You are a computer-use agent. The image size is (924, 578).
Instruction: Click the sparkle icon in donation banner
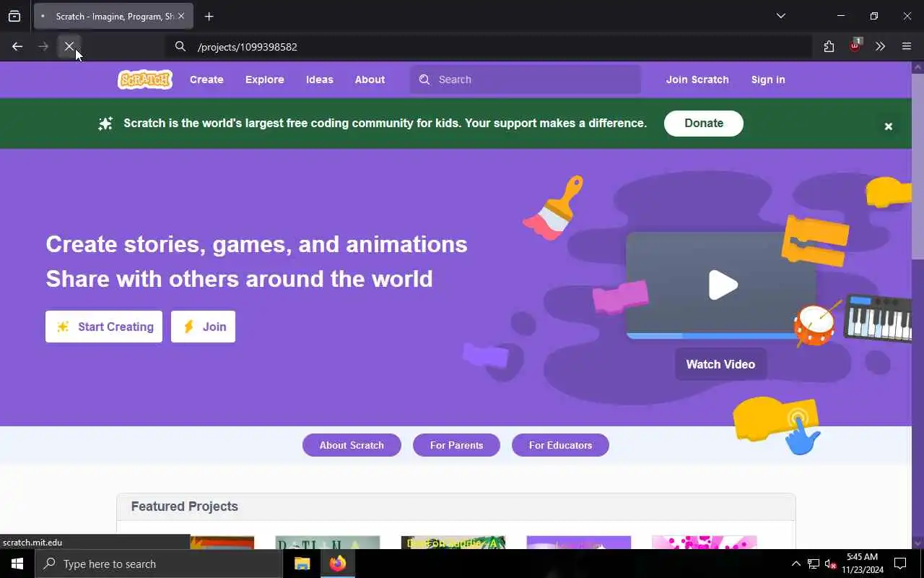click(x=105, y=124)
